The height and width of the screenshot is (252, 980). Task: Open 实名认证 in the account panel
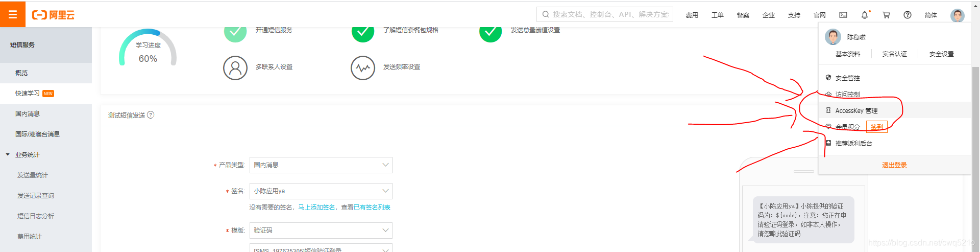pos(895,54)
